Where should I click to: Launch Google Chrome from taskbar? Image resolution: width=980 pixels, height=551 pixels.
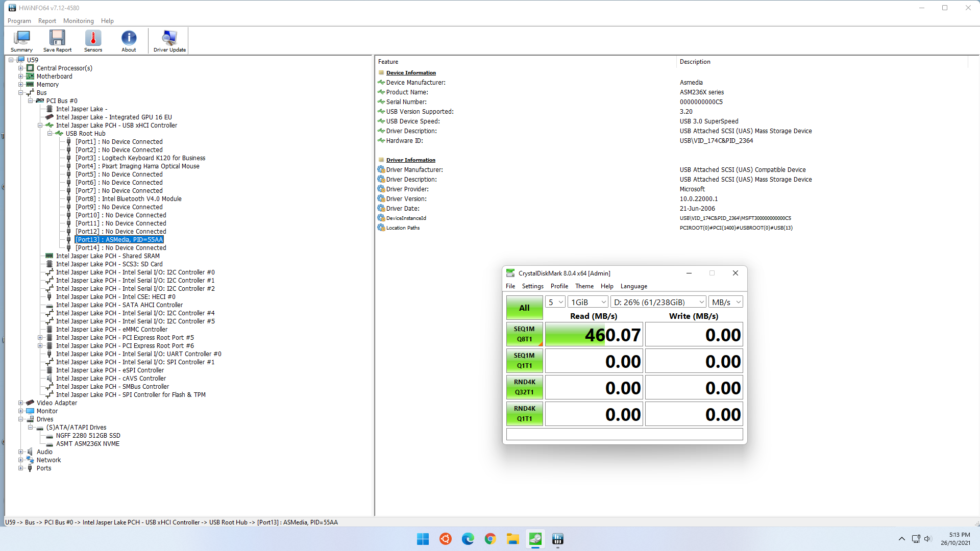490,539
